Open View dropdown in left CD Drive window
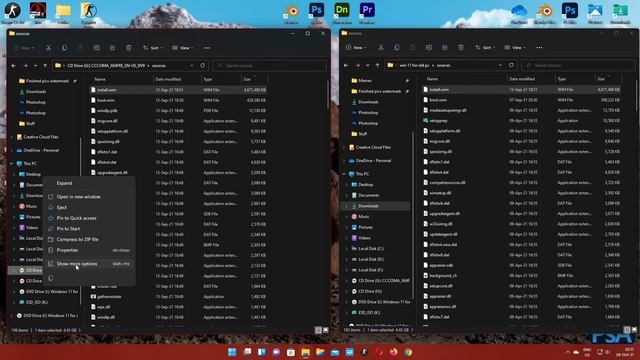 click(182, 48)
